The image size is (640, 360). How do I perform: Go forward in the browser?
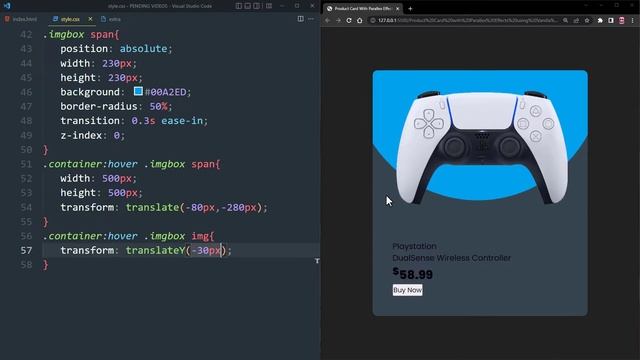pyautogui.click(x=338, y=20)
